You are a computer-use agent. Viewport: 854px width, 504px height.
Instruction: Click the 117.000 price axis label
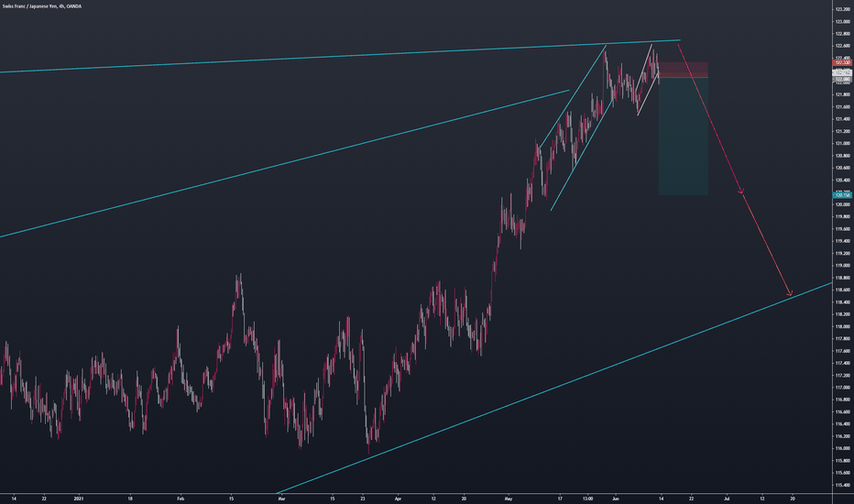[843, 388]
